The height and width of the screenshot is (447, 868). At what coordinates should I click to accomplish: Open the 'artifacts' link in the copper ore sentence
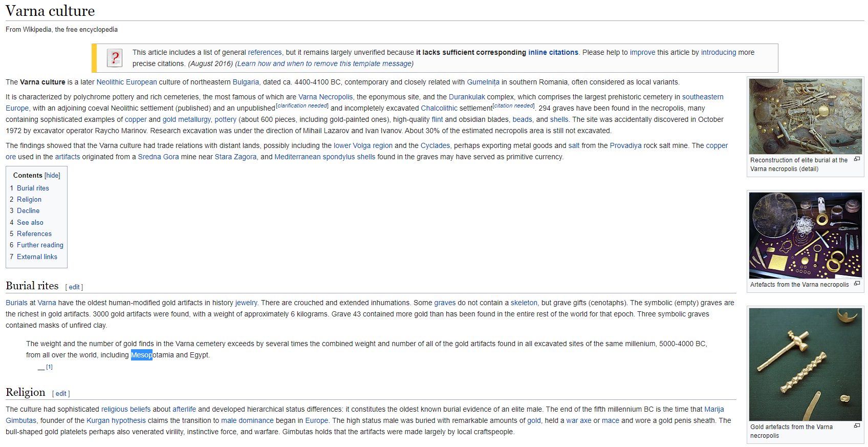click(68, 157)
